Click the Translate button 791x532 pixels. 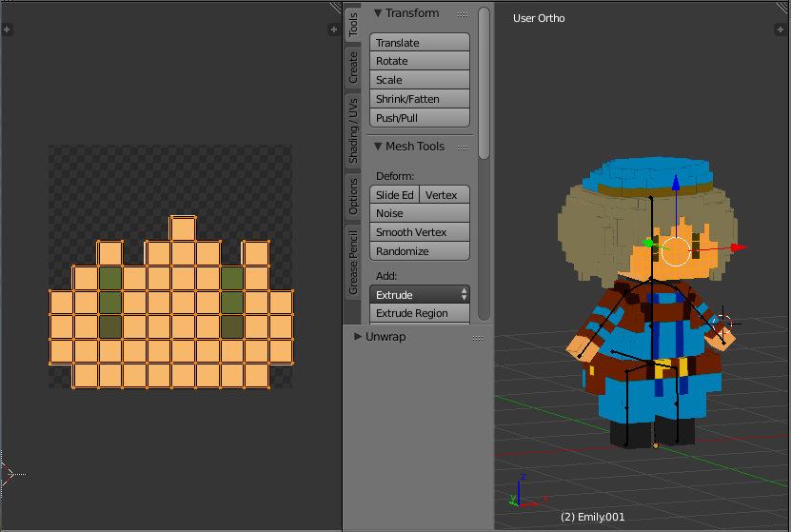(x=420, y=43)
